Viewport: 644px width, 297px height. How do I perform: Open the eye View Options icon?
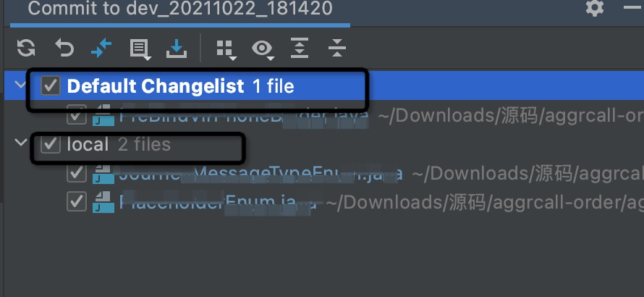pyautogui.click(x=263, y=49)
